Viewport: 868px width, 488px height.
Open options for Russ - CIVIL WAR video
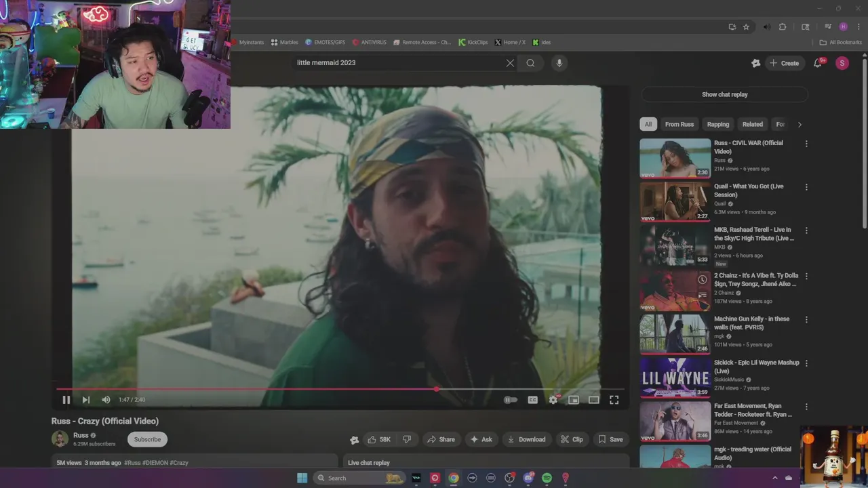click(806, 144)
